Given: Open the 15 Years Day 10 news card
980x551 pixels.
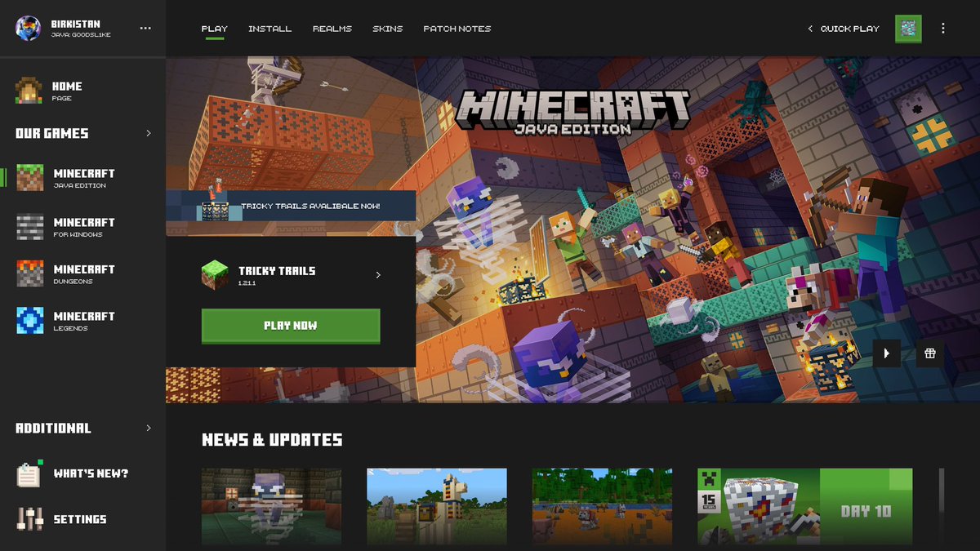Looking at the screenshot, I should pyautogui.click(x=804, y=506).
